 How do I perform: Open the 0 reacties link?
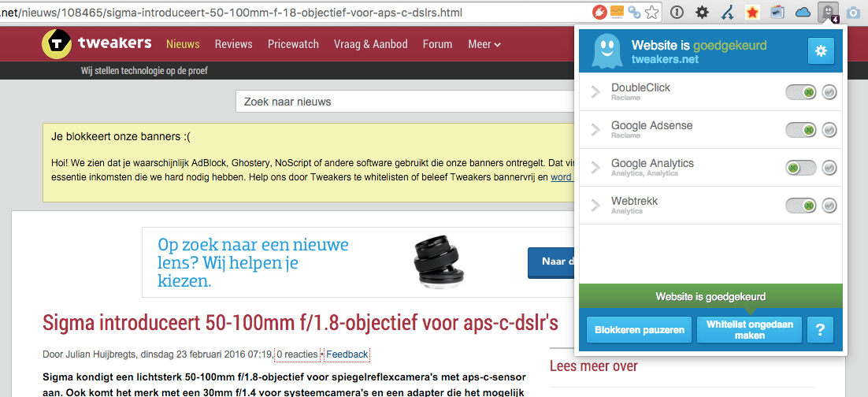(x=297, y=354)
